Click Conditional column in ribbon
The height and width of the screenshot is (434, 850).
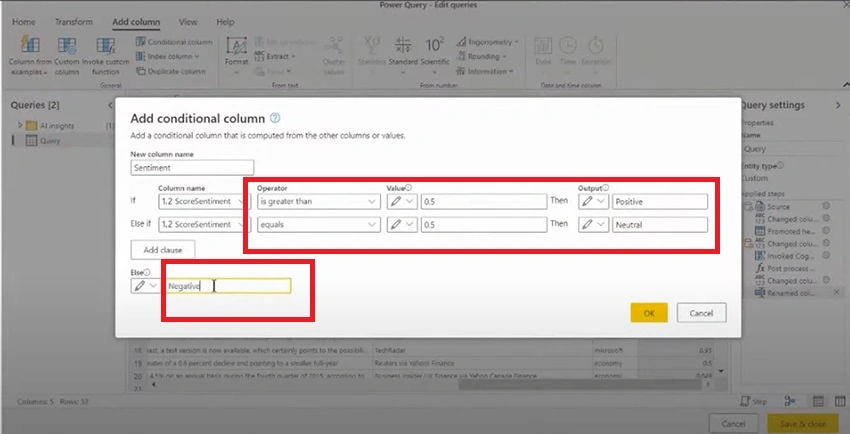click(x=174, y=42)
